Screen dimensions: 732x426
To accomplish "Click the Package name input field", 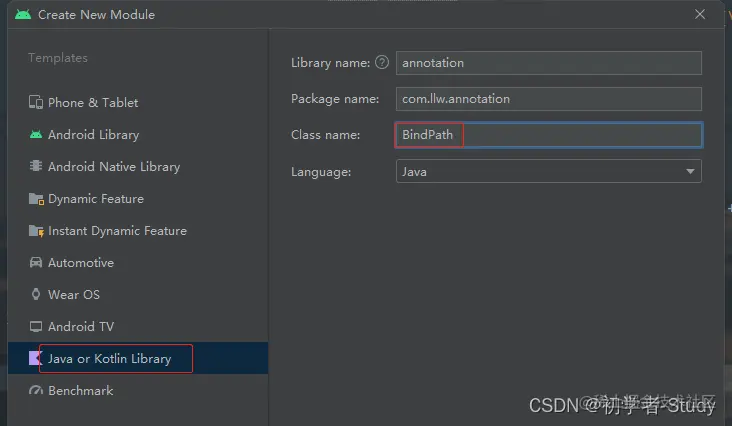I will pyautogui.click(x=549, y=99).
